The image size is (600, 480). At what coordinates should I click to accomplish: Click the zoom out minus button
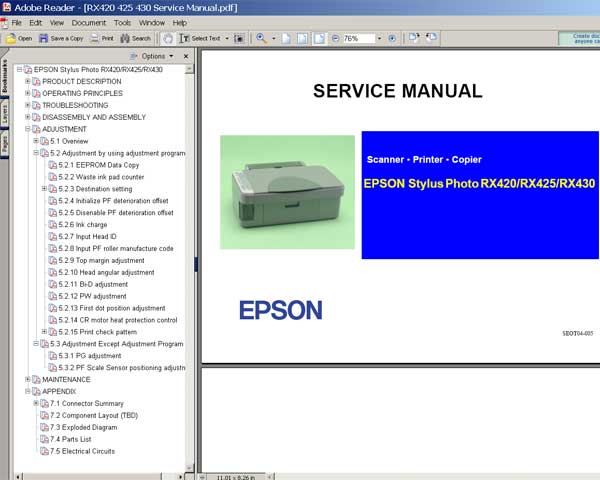(x=335, y=38)
